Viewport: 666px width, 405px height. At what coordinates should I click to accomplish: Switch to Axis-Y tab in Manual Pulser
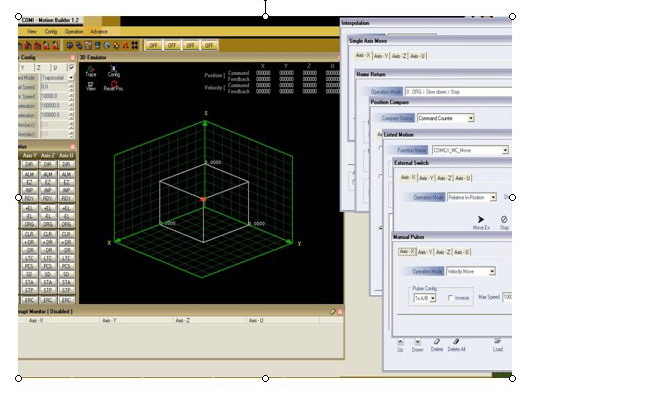click(x=427, y=252)
